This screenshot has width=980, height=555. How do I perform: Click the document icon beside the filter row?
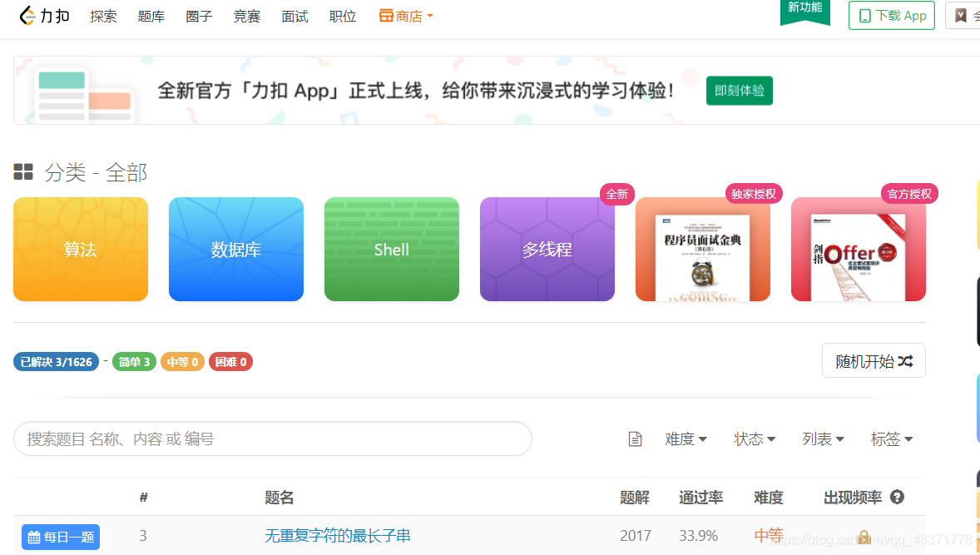click(636, 439)
